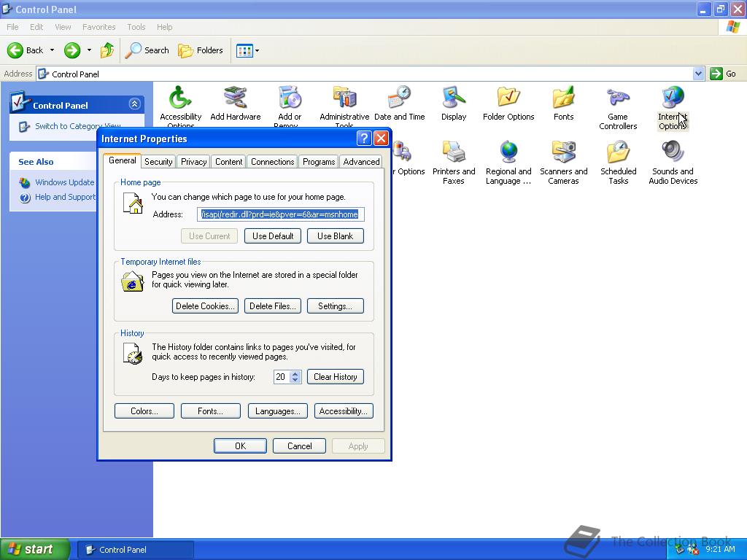Click the Forward toolbar arrow
The height and width of the screenshot is (560, 747).
[72, 50]
